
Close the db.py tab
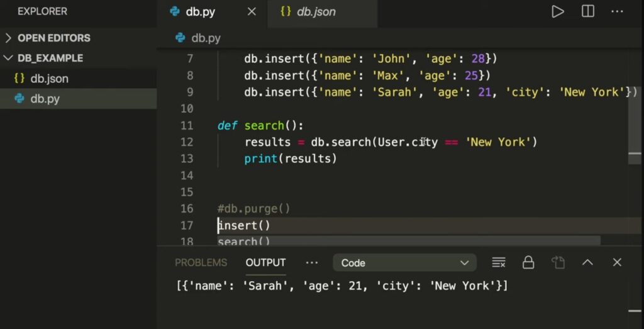point(252,12)
